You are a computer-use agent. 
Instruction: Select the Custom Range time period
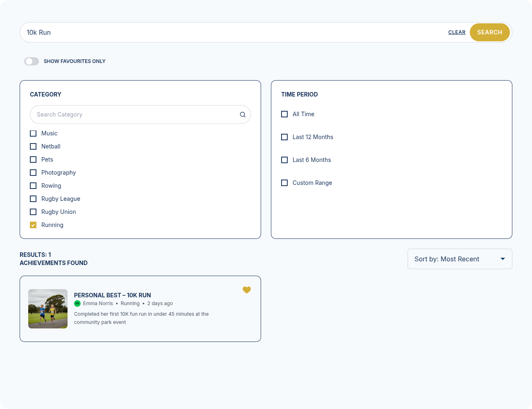pyautogui.click(x=284, y=183)
